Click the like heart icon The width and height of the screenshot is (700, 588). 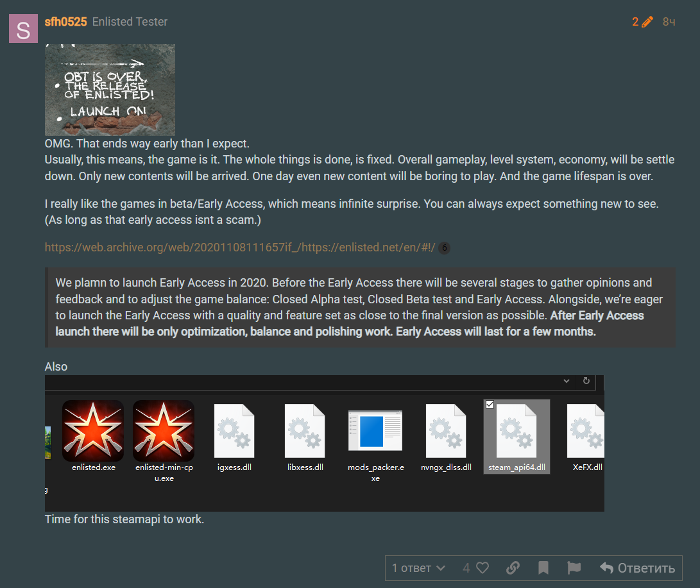(482, 567)
